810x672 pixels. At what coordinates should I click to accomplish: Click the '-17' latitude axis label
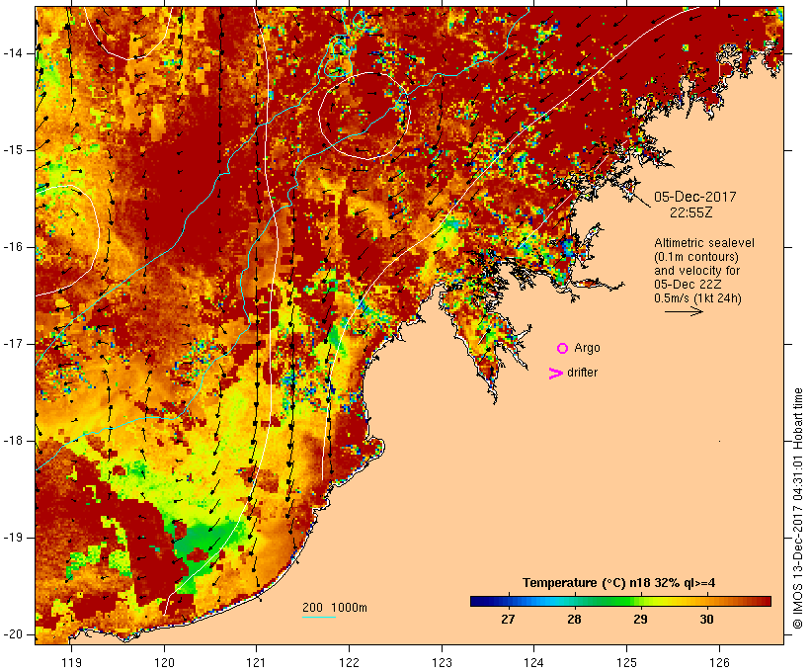pos(13,344)
